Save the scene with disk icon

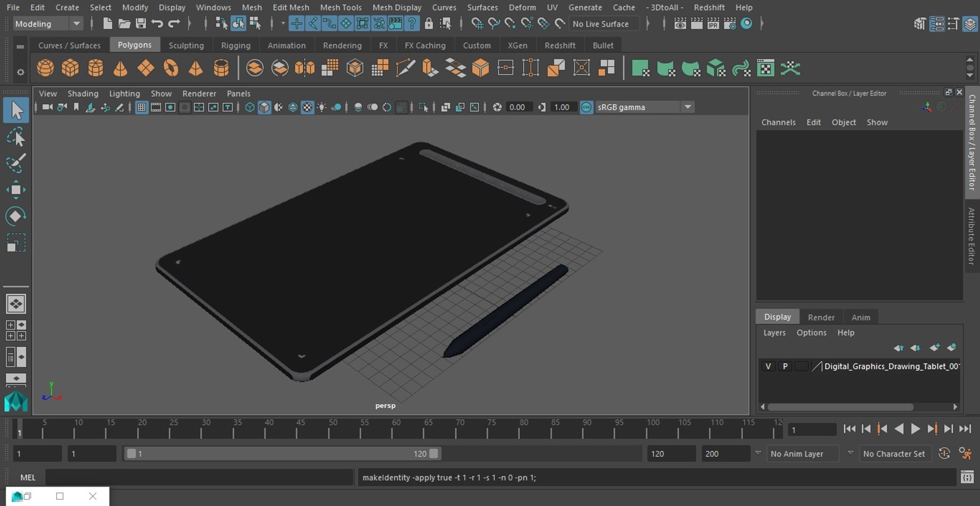pyautogui.click(x=140, y=23)
